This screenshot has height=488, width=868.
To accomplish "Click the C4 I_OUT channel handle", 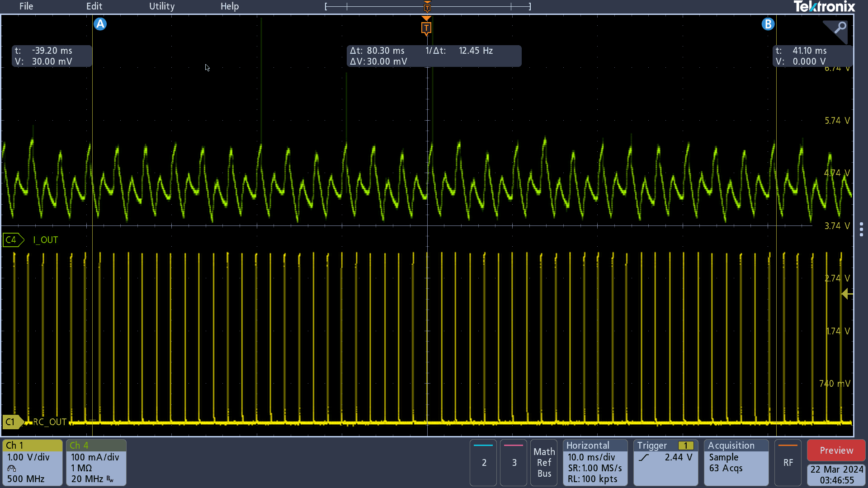I will pyautogui.click(x=13, y=240).
